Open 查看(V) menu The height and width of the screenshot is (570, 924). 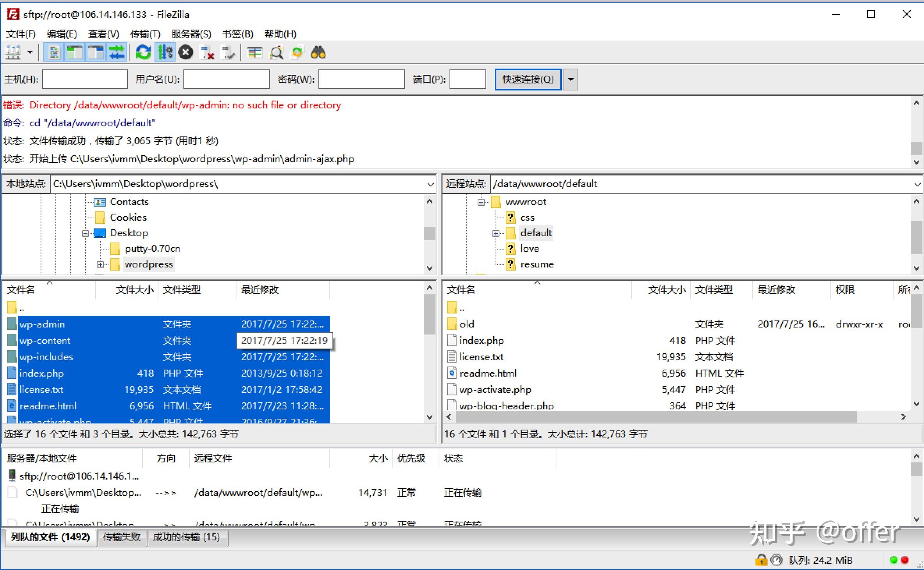[x=103, y=34]
